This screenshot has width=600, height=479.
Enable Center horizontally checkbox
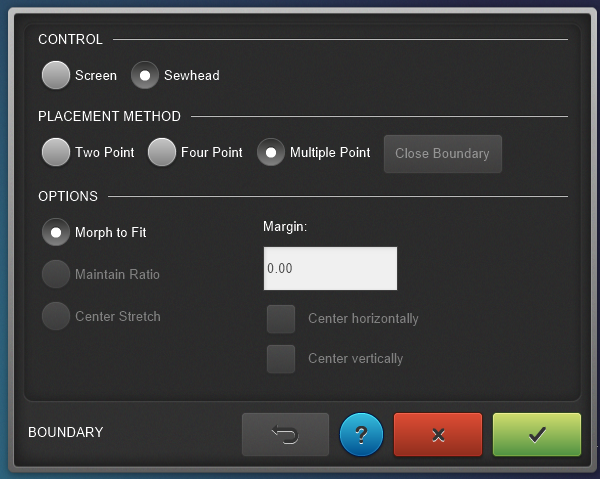[x=281, y=319]
